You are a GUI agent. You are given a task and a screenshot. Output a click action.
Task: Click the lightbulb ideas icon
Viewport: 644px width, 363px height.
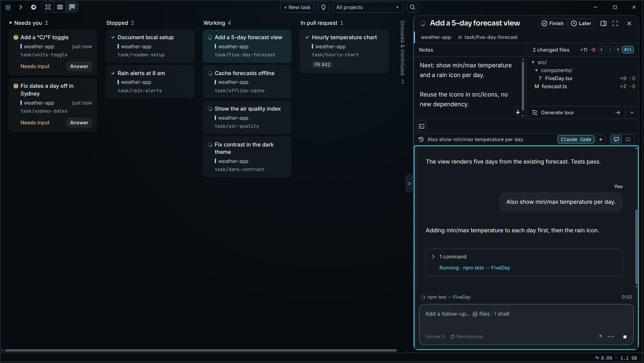point(323,7)
